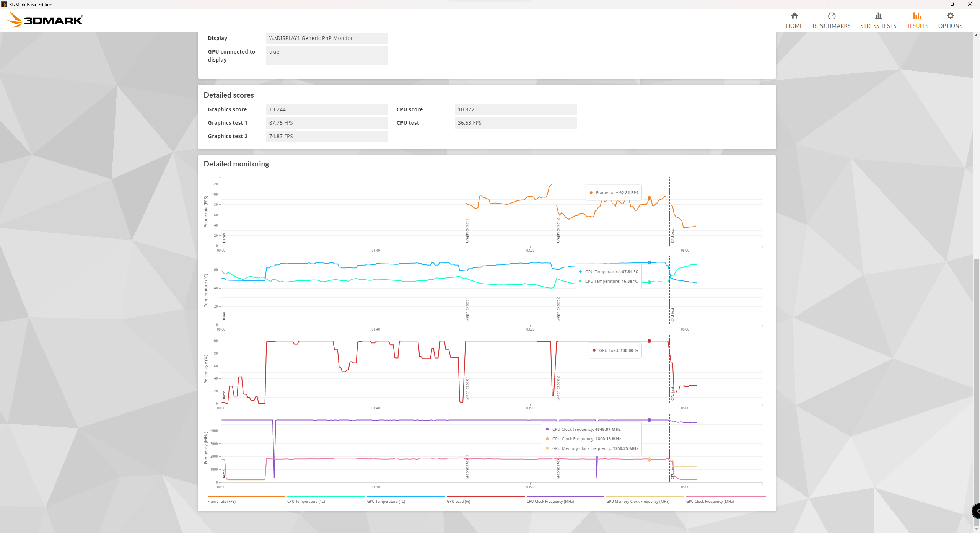Image resolution: width=980 pixels, height=533 pixels.
Task: Click the restore window button
Action: click(x=952, y=4)
